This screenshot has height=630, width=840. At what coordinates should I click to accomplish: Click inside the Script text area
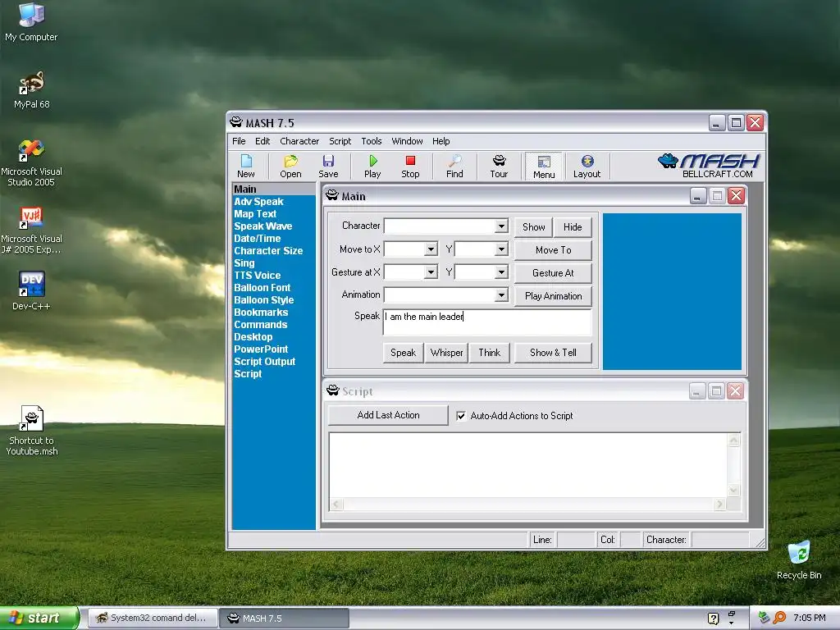click(528, 465)
